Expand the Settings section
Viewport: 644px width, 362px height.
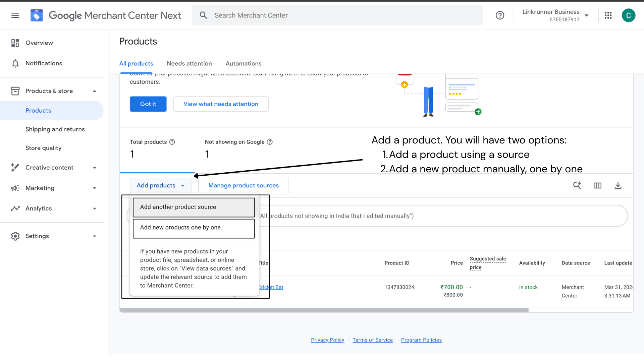coord(95,236)
